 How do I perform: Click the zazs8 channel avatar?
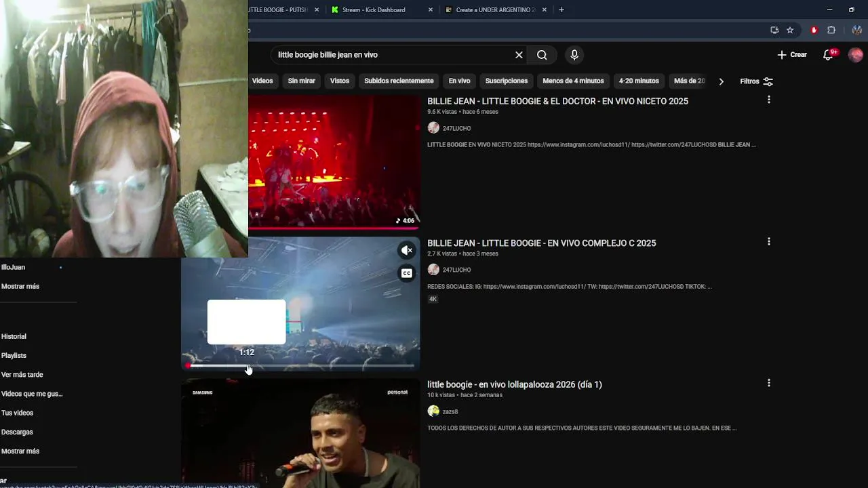click(433, 411)
